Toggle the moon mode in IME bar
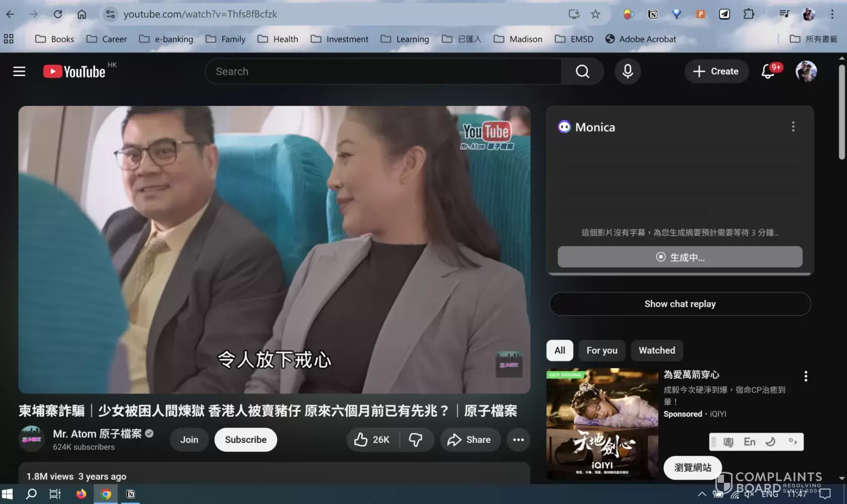Image resolution: width=847 pixels, height=504 pixels. 770,442
